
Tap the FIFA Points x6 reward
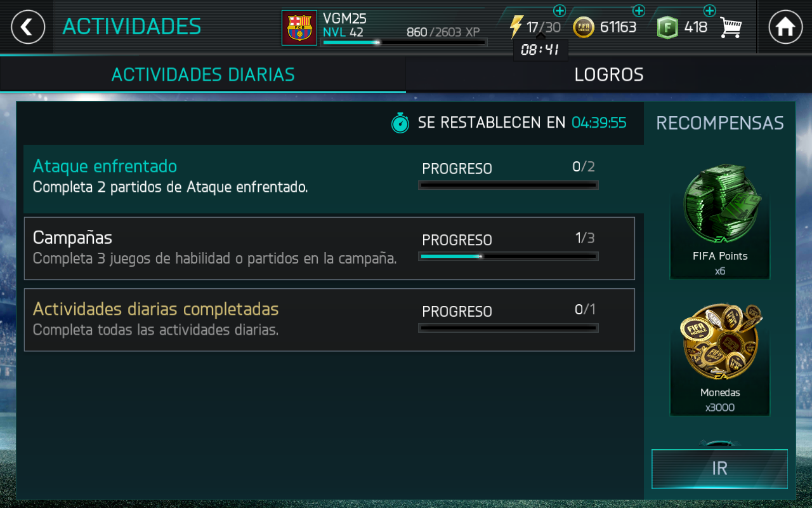pos(720,220)
